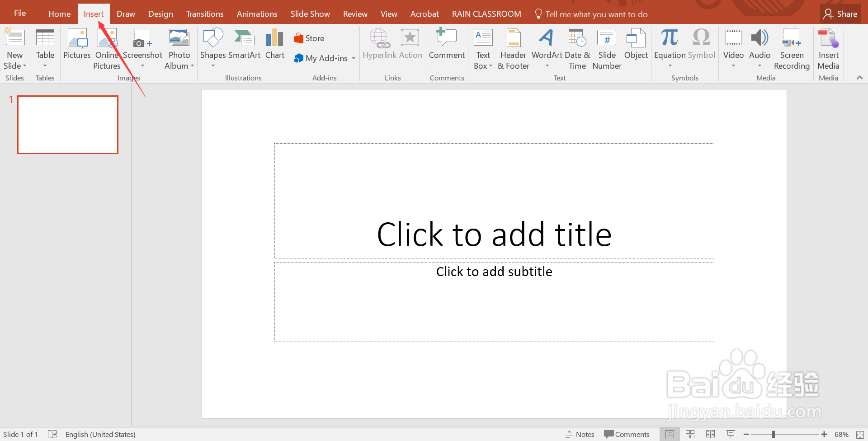Insert an Object
The image size is (868, 441).
[x=636, y=44]
